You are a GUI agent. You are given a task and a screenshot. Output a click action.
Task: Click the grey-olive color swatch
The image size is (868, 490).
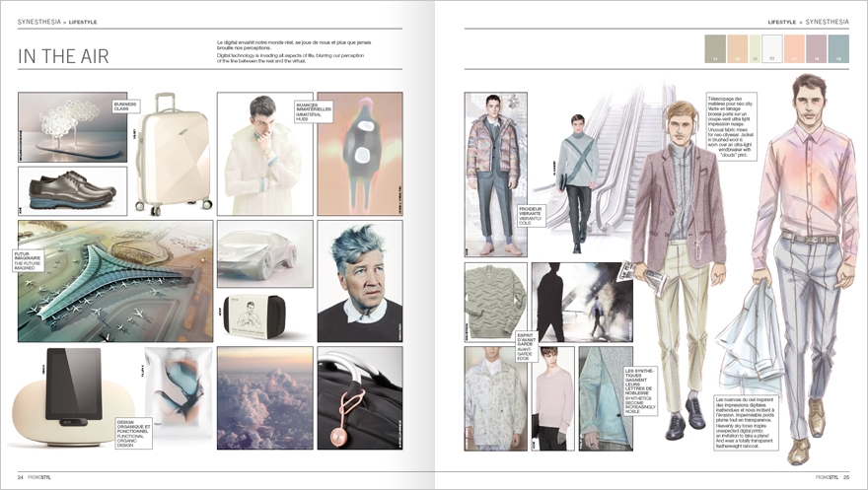(x=715, y=48)
